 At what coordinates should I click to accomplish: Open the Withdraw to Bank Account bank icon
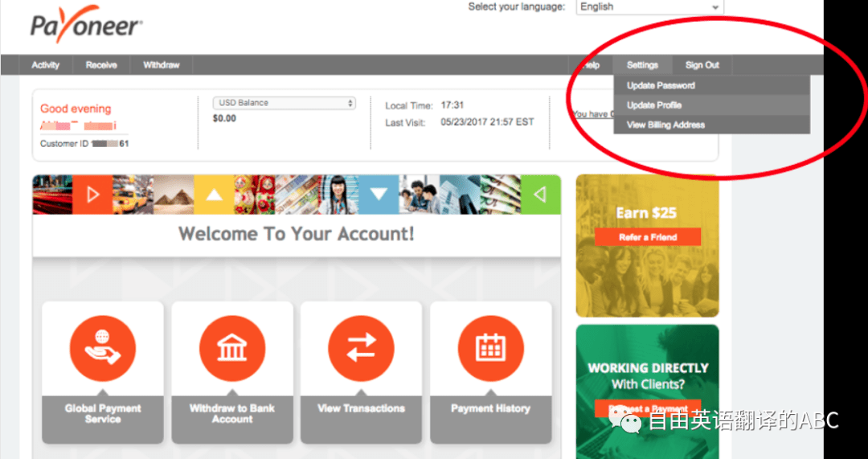pos(232,349)
